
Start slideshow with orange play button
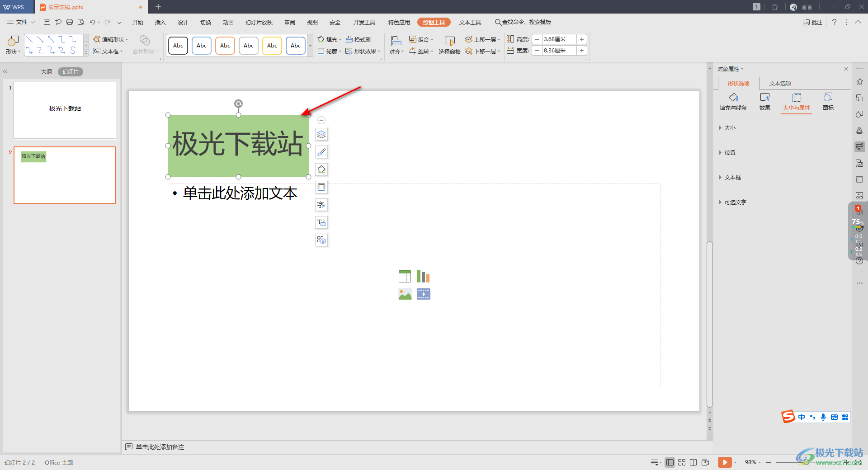pos(725,462)
